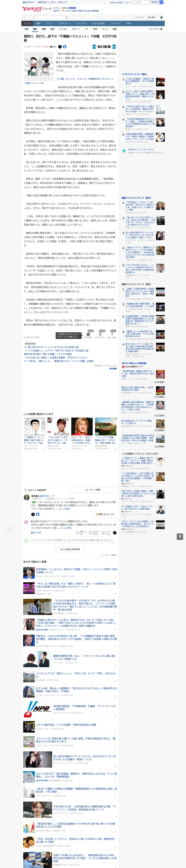
Task: Click Facebook icon under expert comment
Action: click(x=38, y=515)
